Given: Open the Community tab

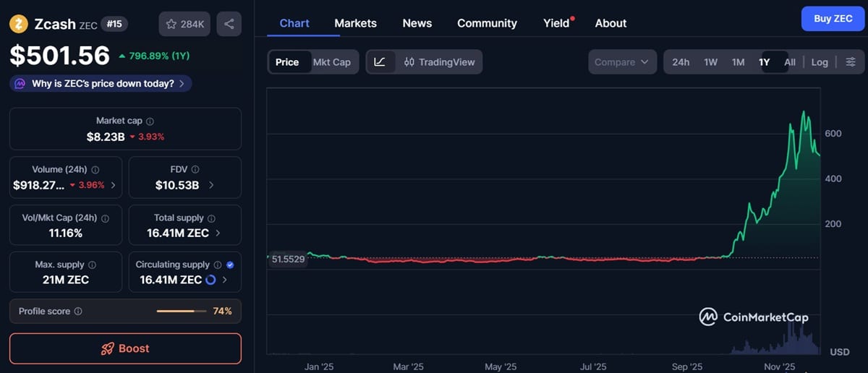Looking at the screenshot, I should pos(487,23).
